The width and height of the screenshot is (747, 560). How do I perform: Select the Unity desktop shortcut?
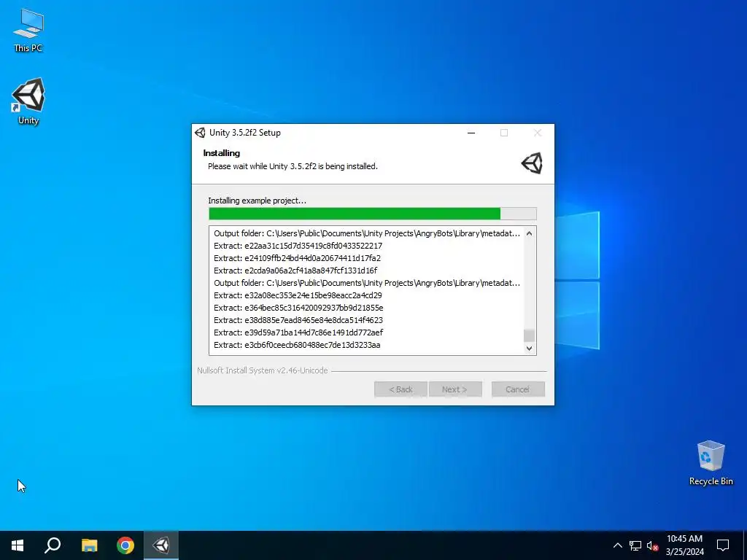click(x=28, y=101)
